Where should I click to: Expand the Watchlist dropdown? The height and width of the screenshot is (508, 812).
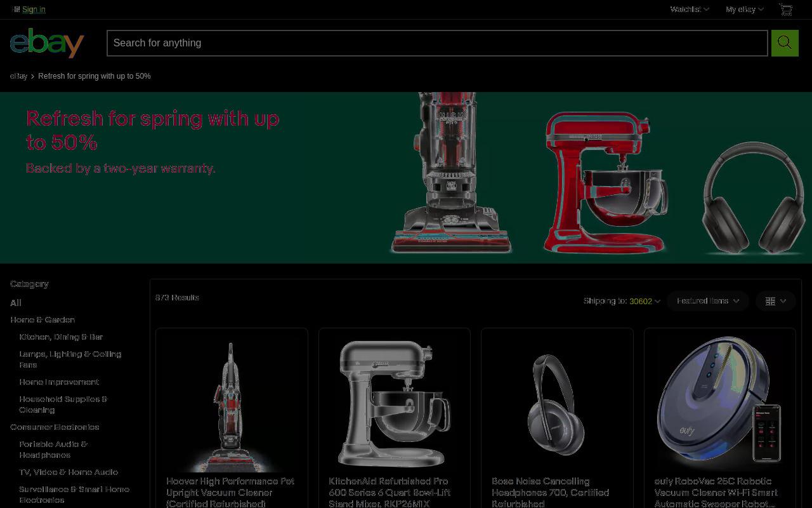tap(690, 10)
